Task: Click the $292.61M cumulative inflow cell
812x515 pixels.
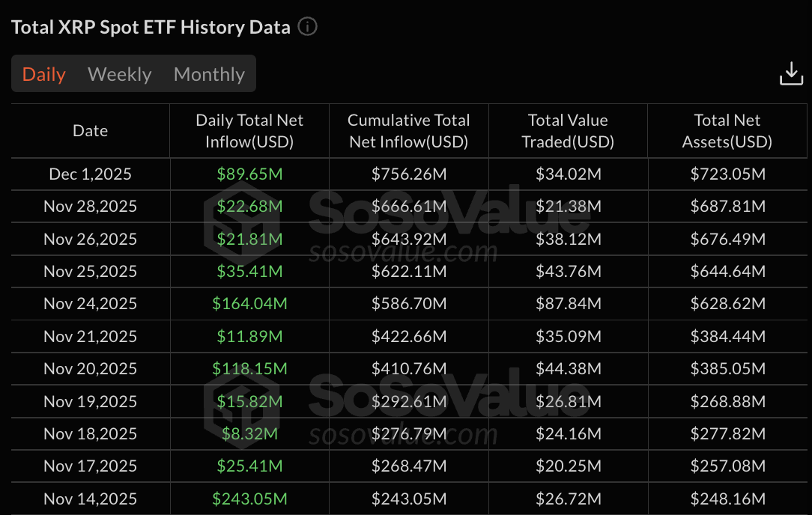Action: 408,401
